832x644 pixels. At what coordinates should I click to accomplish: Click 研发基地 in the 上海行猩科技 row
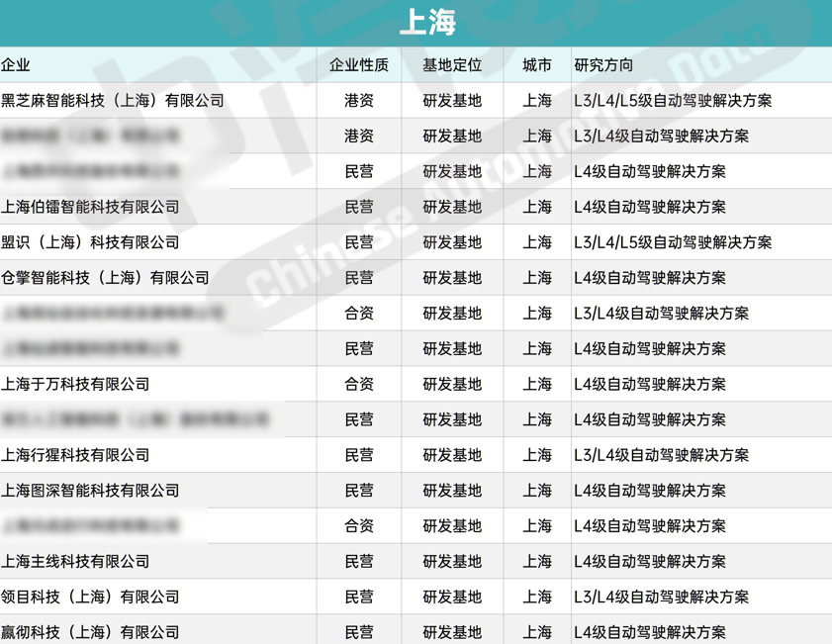452,455
